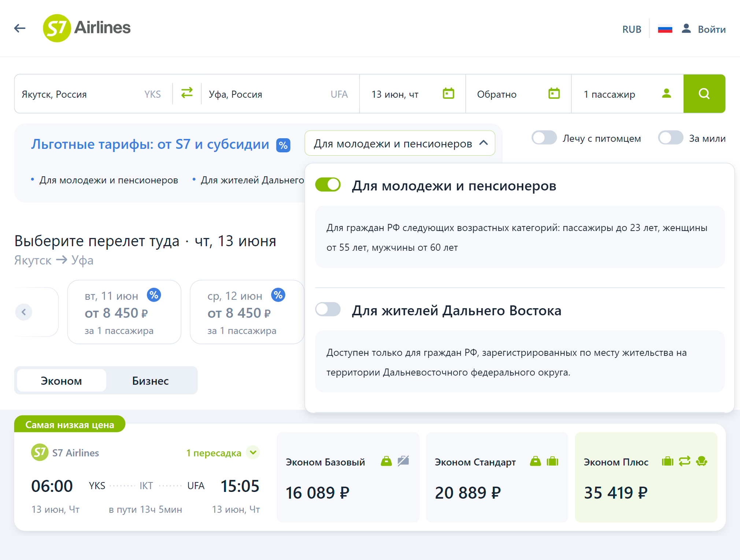Viewport: 740px width, 560px height.
Task: Click the arrival time 15:05
Action: click(x=240, y=486)
